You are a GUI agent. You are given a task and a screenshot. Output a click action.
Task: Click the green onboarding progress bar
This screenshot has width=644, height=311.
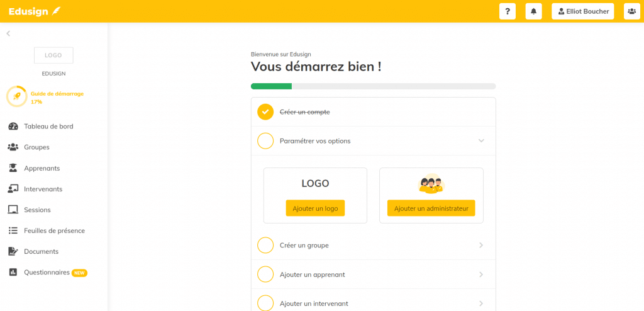pyautogui.click(x=272, y=86)
